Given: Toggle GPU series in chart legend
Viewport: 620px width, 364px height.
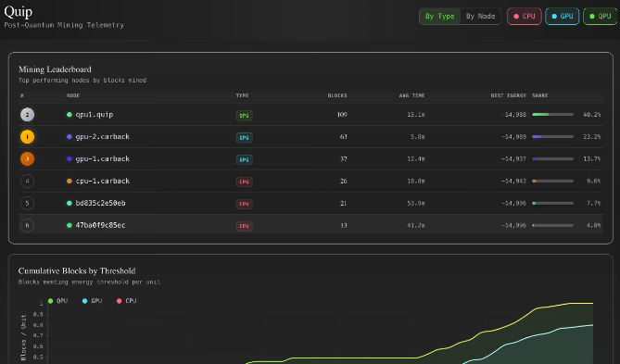Looking at the screenshot, I should coord(92,301).
